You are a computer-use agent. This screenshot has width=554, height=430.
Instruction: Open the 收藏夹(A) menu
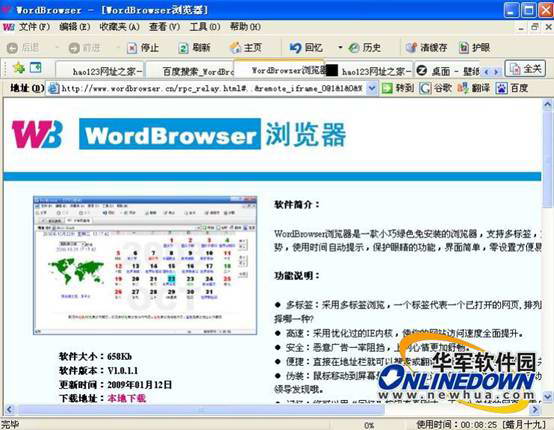tap(119, 27)
